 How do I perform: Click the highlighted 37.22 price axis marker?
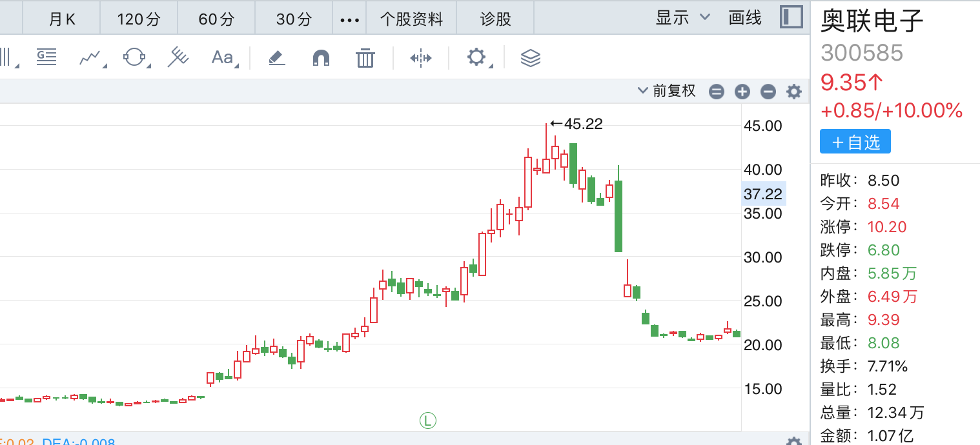click(x=763, y=193)
